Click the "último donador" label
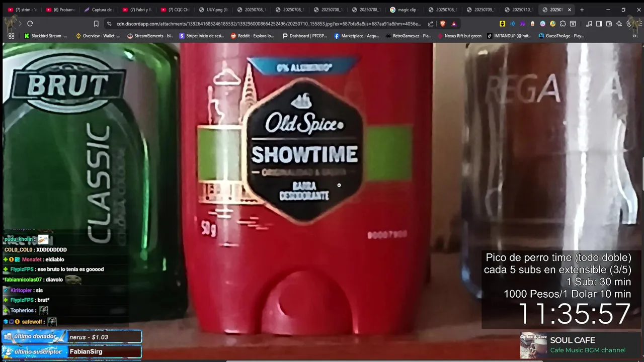 tap(35, 336)
